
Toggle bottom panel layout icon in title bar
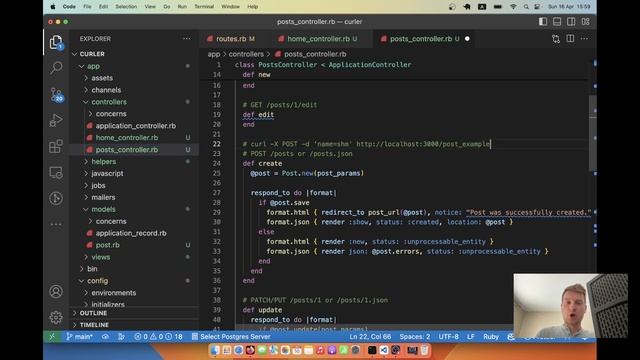(x=557, y=22)
